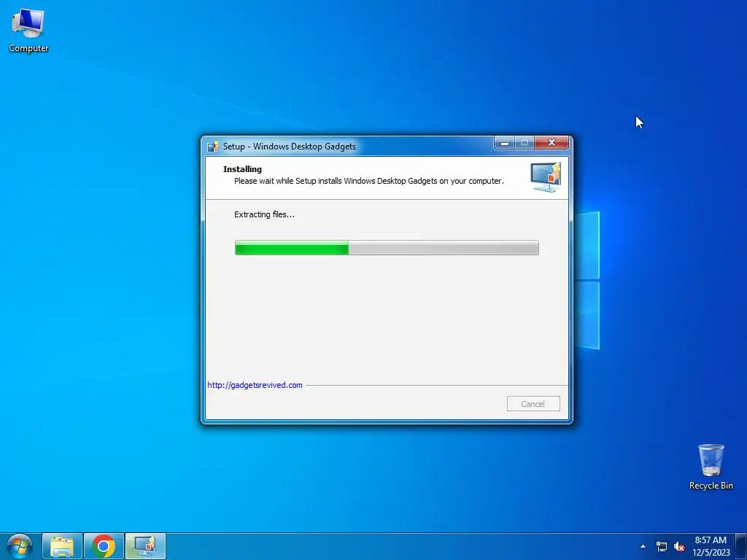Click the setup icon in title bar
This screenshot has width=747, height=560.
click(x=212, y=146)
